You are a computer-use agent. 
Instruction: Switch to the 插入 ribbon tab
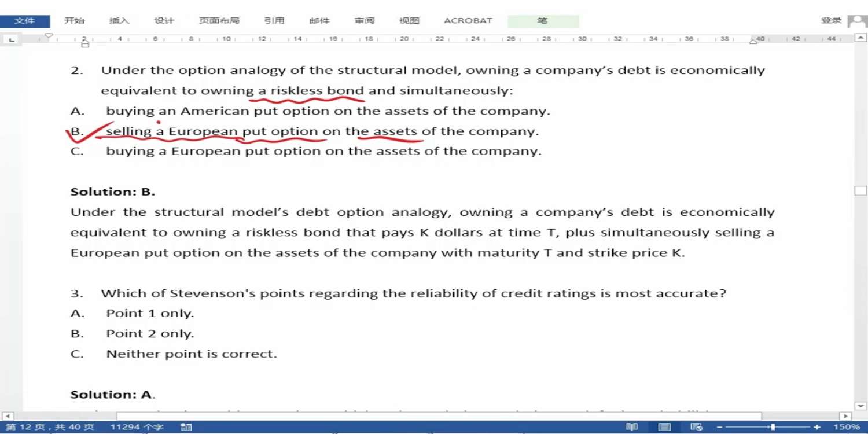click(x=119, y=21)
